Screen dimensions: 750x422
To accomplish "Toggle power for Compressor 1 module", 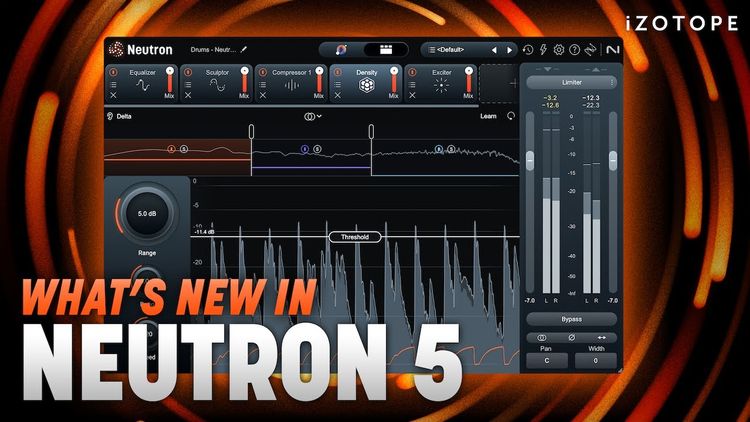I will click(x=263, y=72).
